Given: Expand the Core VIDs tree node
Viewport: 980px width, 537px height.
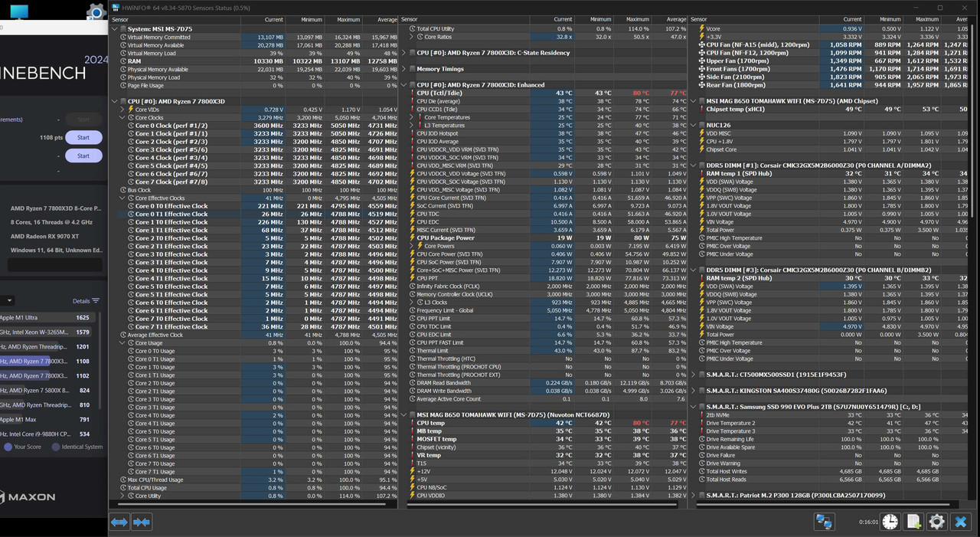Looking at the screenshot, I should [x=122, y=110].
